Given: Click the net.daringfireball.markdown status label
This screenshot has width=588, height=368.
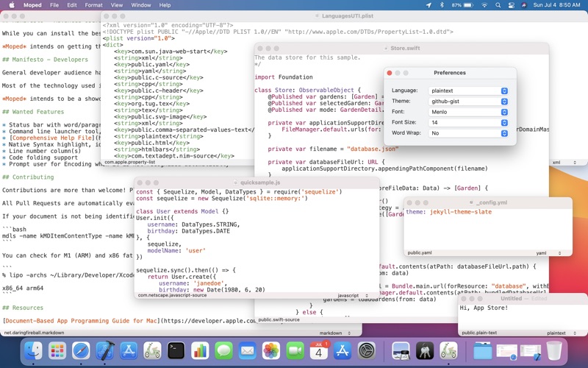Looking at the screenshot, I should click(x=34, y=333).
